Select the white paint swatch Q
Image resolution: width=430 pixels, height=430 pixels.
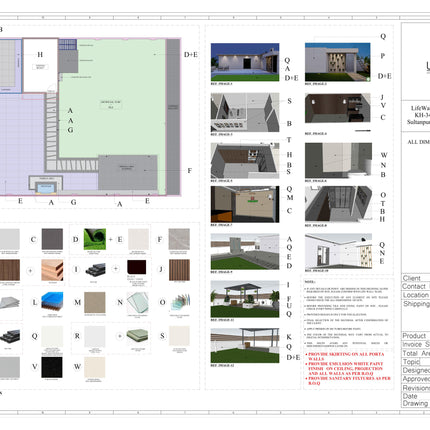(52, 336)
